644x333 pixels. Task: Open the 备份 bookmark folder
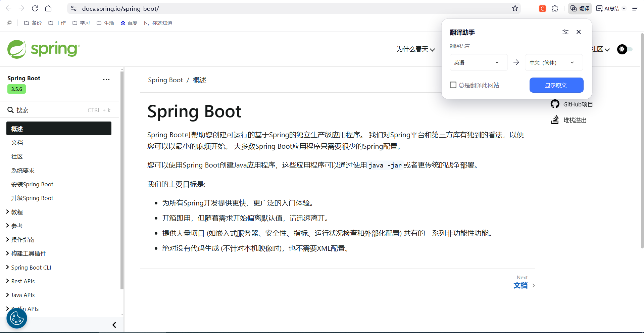(33, 23)
